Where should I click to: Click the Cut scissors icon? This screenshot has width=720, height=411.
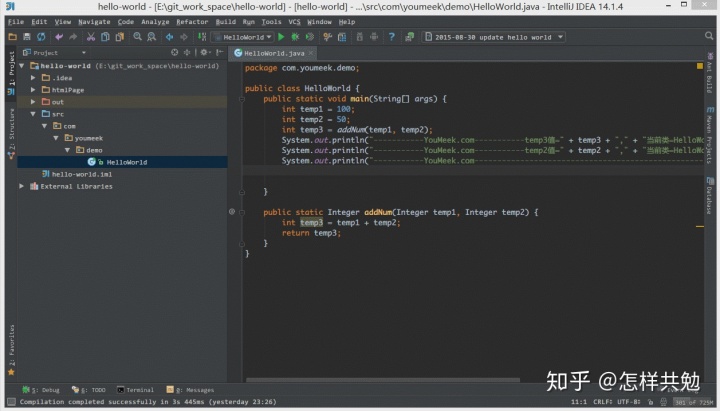coord(91,37)
